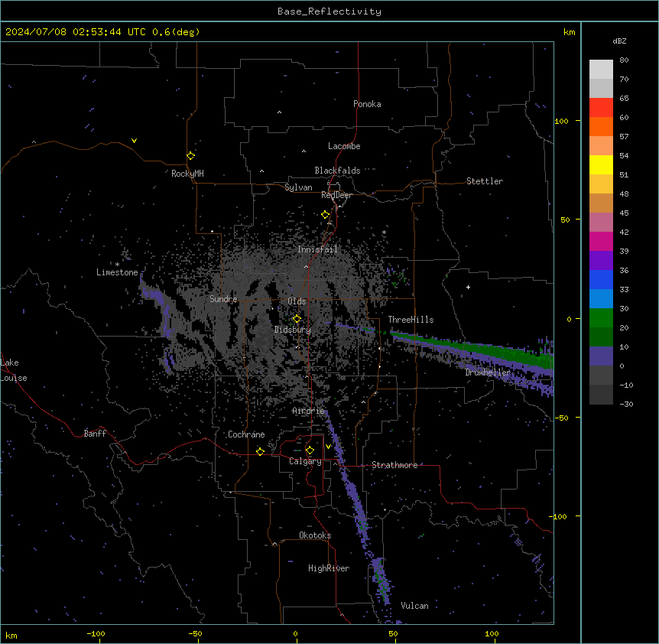Image resolution: width=659 pixels, height=644 pixels.
Task: Click the dark green 20-10 dBZ swatch
Action: 601,337
